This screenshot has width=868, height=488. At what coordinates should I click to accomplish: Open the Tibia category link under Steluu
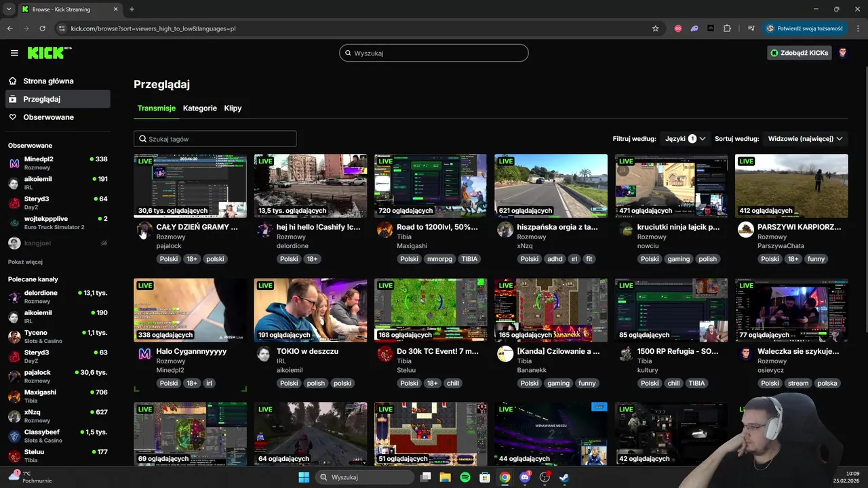pos(404,361)
